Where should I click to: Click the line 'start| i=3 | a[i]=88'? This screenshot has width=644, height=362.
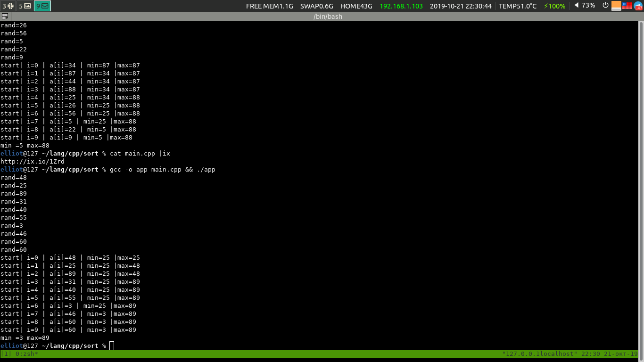tap(70, 90)
